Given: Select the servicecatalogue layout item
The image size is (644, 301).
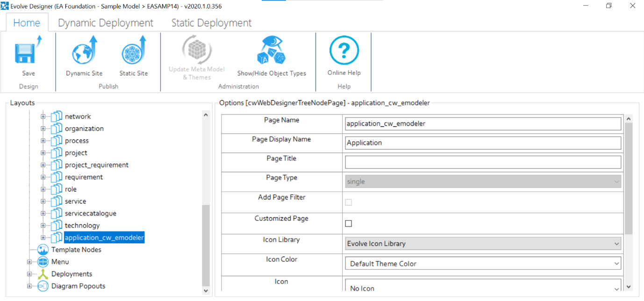Looking at the screenshot, I should tap(90, 213).
